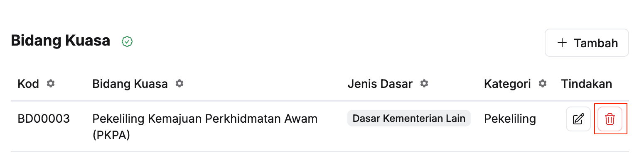Click the Kategori column header label
644x160 pixels.
pyautogui.click(x=507, y=84)
